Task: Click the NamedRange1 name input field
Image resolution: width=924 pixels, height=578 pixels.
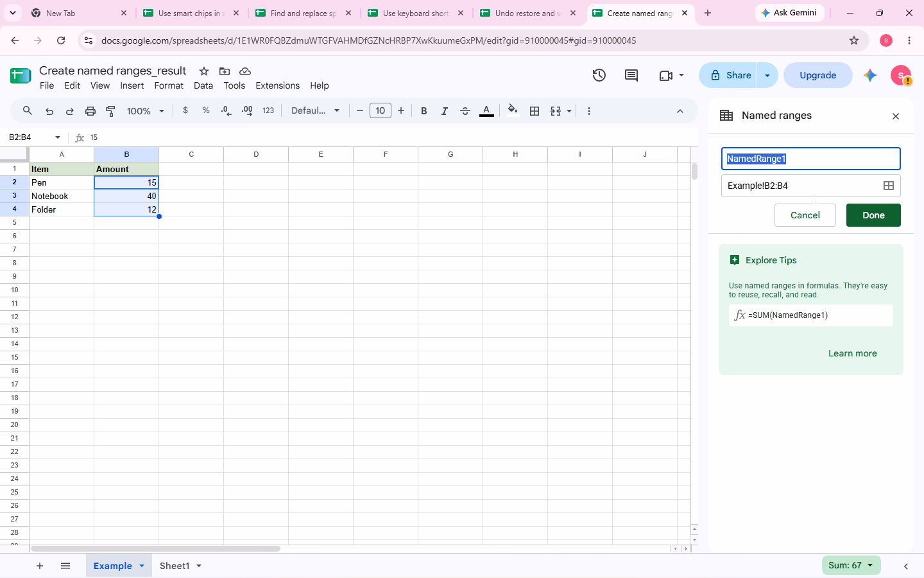Action: [x=811, y=159]
